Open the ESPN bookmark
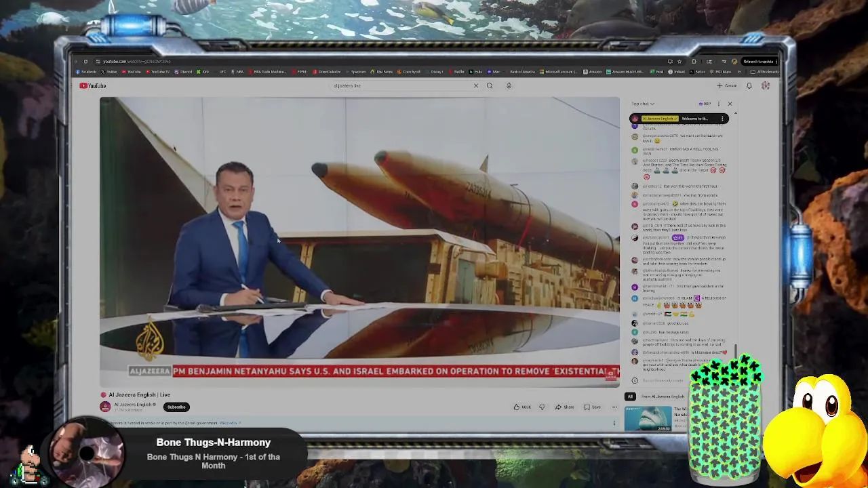The image size is (868, 488). click(299, 72)
